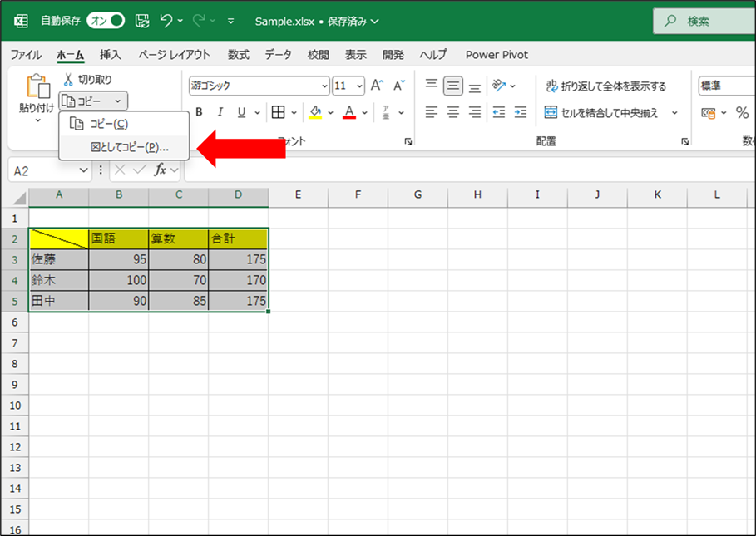Click in the 検索 search box

tap(704, 21)
